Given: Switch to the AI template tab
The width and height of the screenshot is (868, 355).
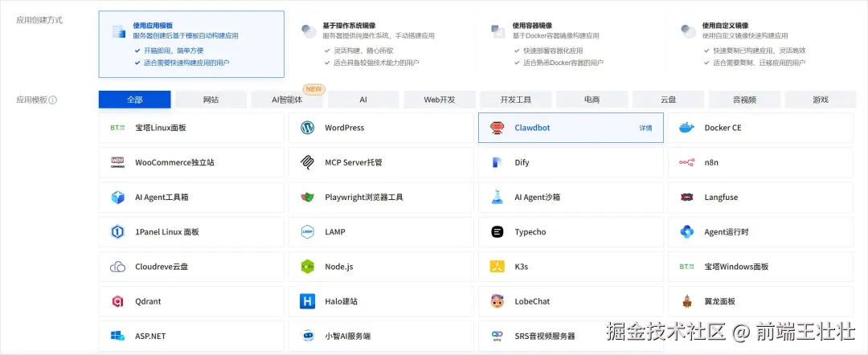Looking at the screenshot, I should [363, 100].
